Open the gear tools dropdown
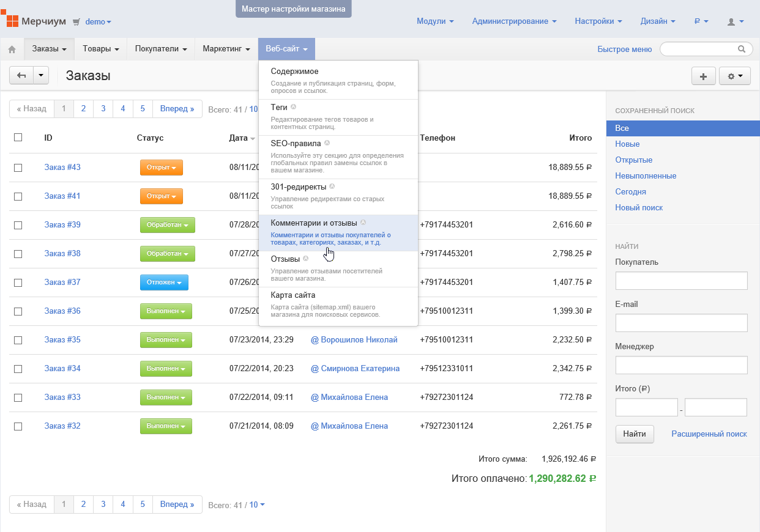The width and height of the screenshot is (760, 532). click(734, 76)
